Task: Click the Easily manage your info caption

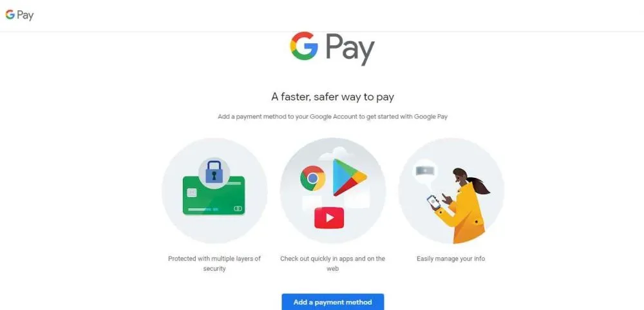Action: pos(451,258)
